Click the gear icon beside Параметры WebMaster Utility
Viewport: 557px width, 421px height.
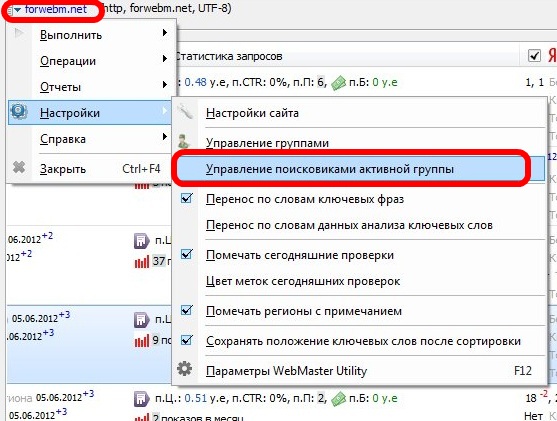(185, 369)
